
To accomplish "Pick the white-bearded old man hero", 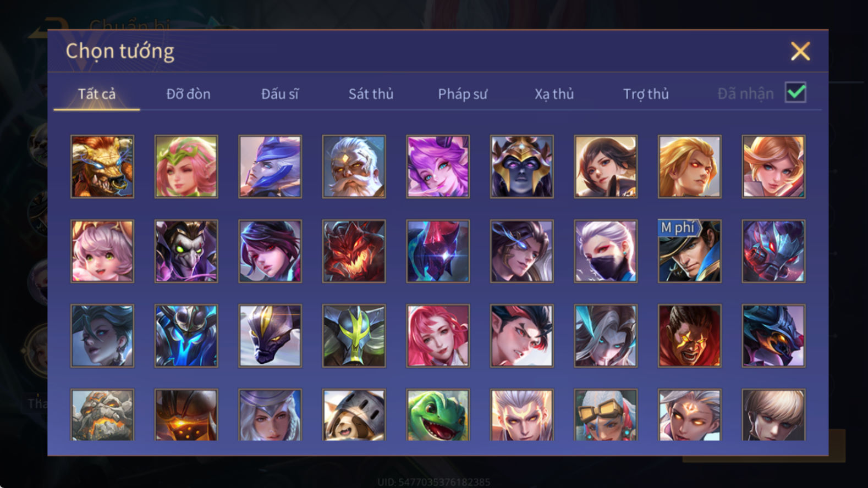I will coord(354,167).
